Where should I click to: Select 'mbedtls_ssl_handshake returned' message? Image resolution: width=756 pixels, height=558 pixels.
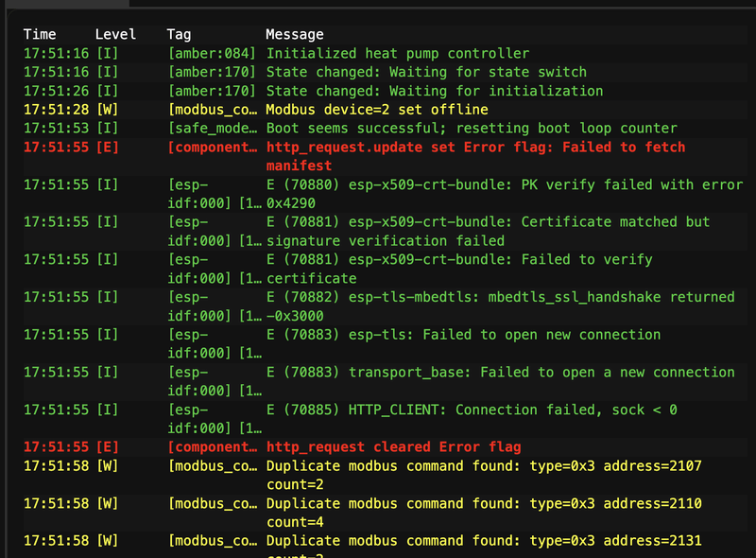[x=501, y=306]
